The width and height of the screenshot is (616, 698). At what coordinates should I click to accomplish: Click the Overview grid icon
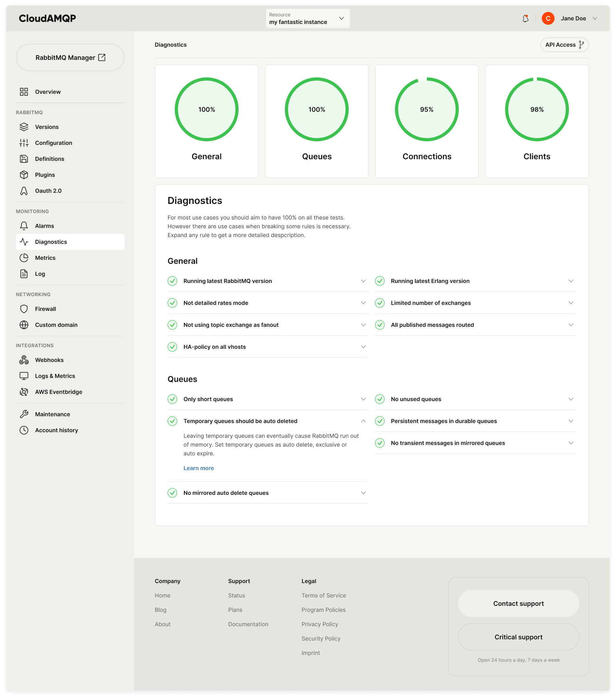point(24,92)
